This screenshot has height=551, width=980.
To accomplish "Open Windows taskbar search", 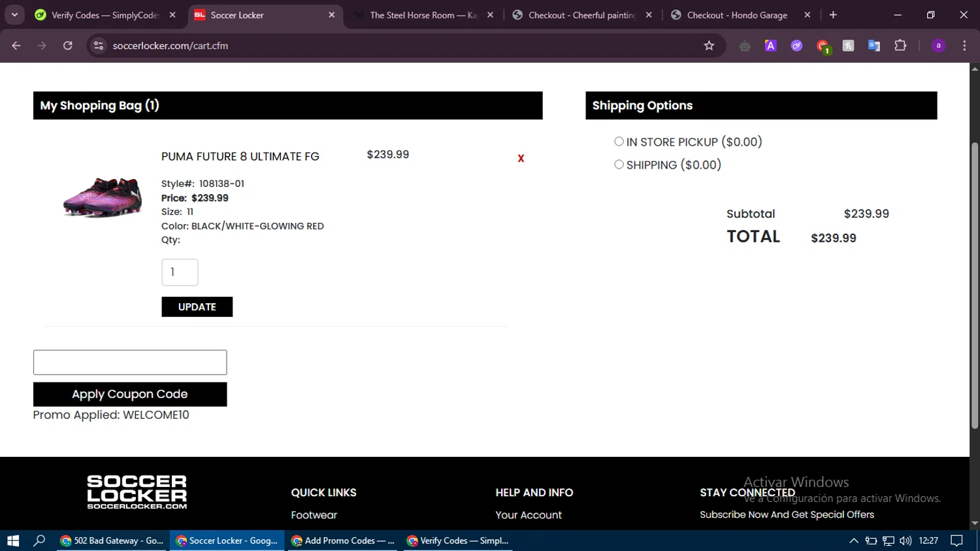I will pyautogui.click(x=39, y=541).
